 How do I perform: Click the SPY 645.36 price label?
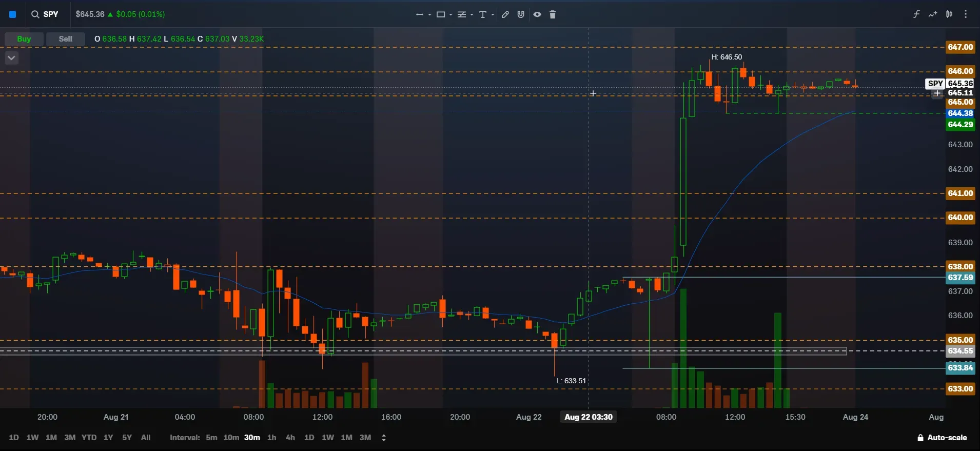950,84
